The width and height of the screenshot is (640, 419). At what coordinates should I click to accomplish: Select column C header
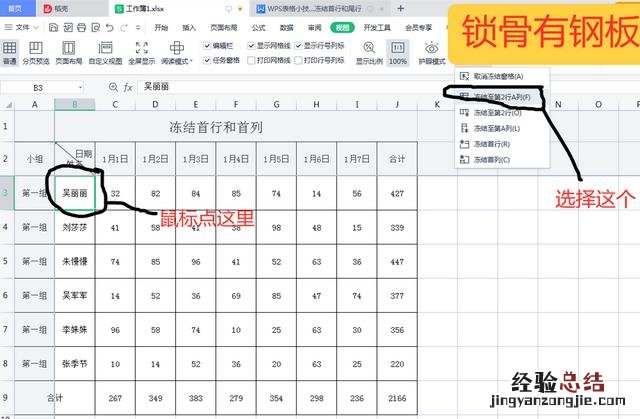pos(115,105)
